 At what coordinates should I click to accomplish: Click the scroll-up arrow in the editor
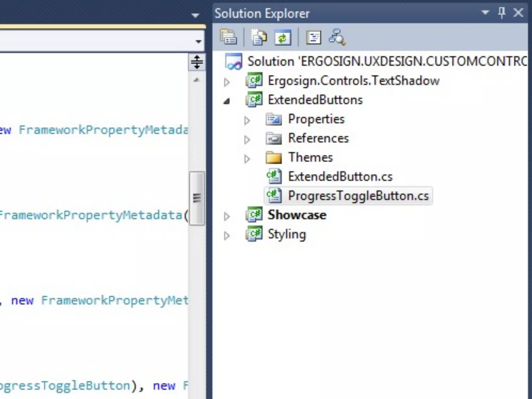pyautogui.click(x=197, y=80)
